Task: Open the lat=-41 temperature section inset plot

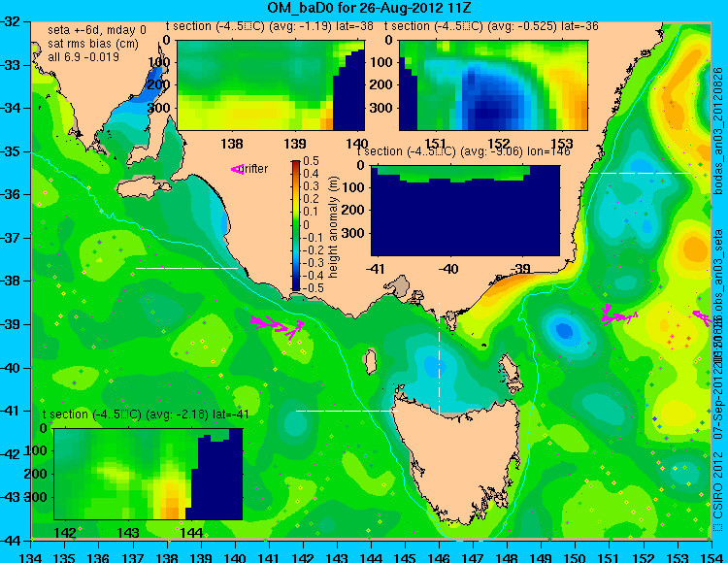Action: tap(149, 474)
